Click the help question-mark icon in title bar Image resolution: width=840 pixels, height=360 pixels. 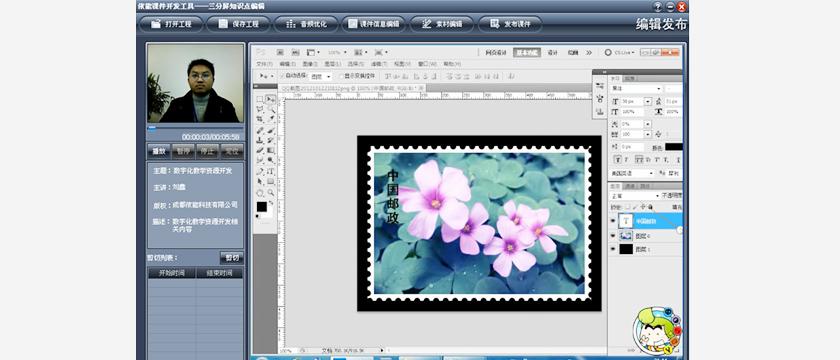pos(658,6)
